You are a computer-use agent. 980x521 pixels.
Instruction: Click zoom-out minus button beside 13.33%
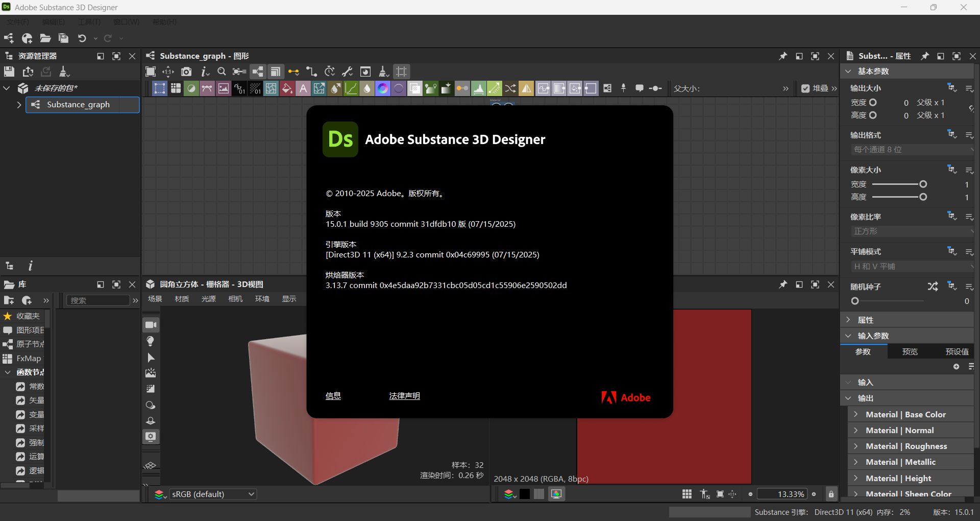[750, 494]
